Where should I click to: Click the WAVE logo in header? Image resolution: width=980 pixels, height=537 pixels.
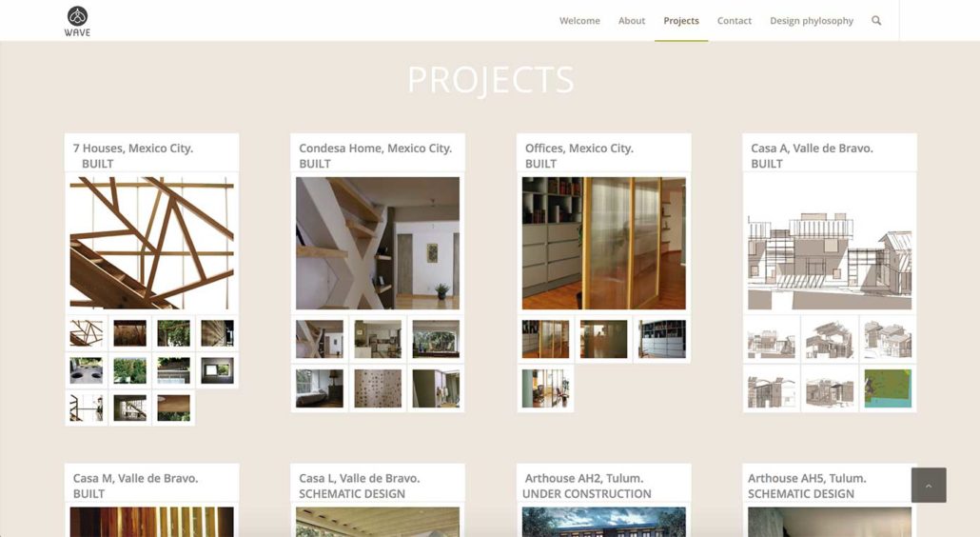point(77,21)
